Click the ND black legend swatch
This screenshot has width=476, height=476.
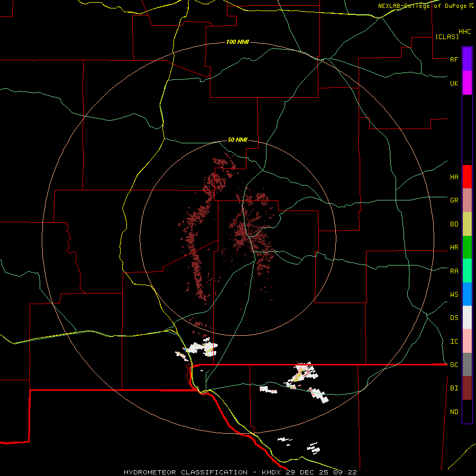click(467, 411)
